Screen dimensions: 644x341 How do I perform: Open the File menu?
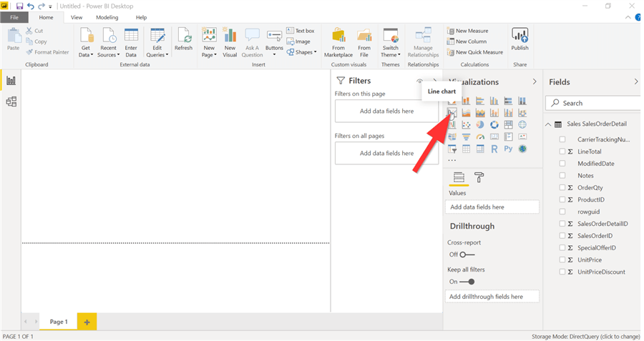[14, 17]
